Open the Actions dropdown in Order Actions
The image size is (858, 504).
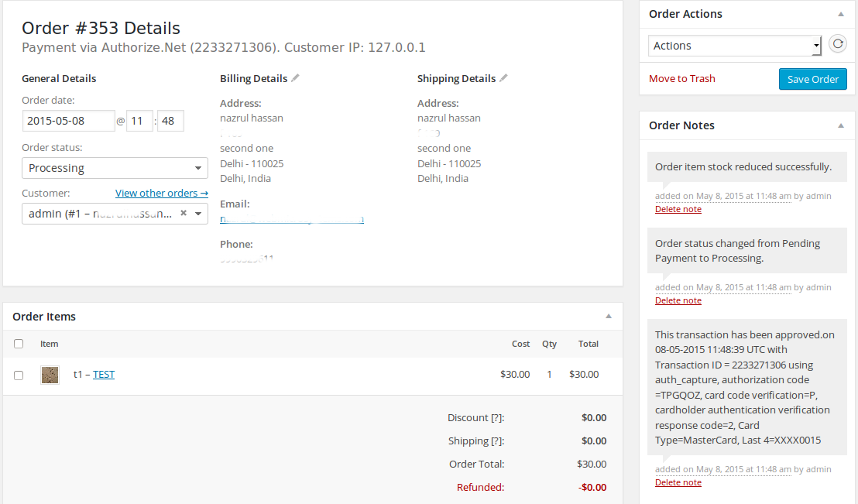pyautogui.click(x=734, y=46)
